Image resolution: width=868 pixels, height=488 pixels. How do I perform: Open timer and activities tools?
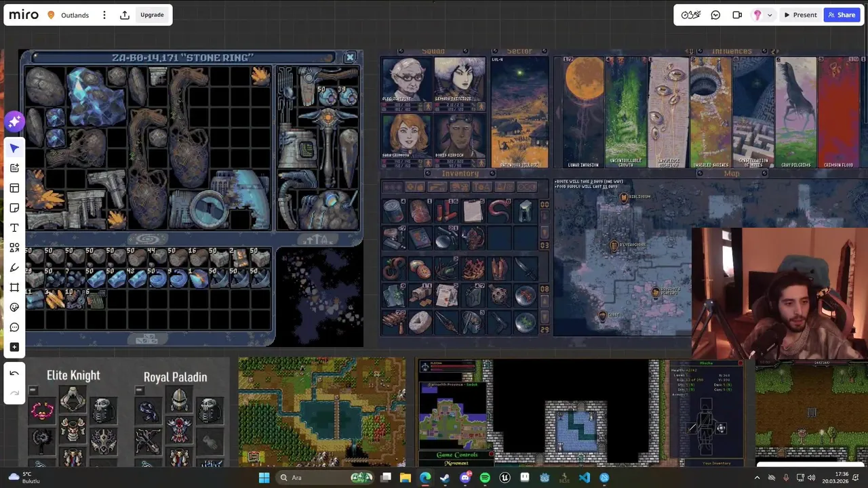tap(691, 15)
